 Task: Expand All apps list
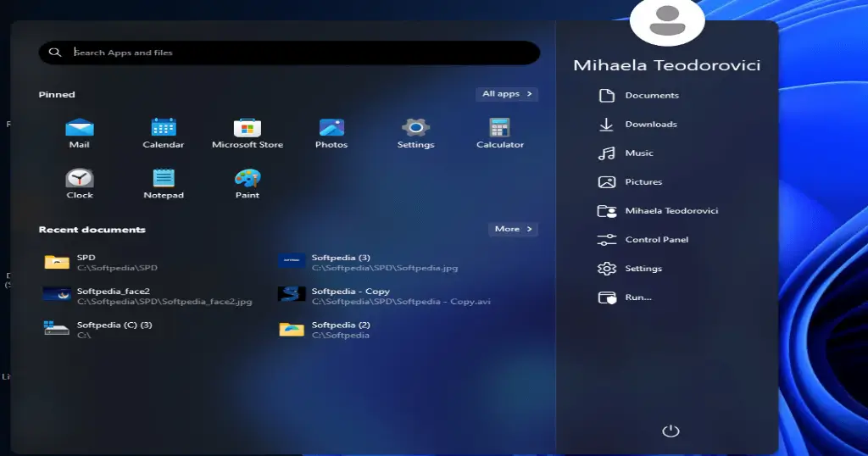507,94
